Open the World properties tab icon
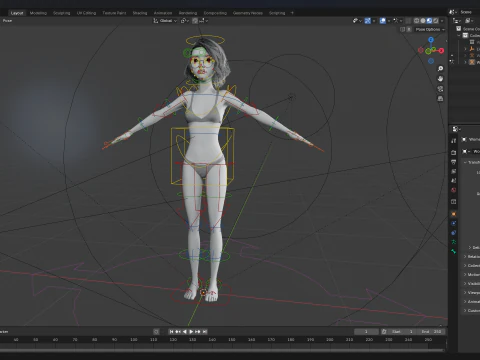The image size is (480, 360). (454, 190)
